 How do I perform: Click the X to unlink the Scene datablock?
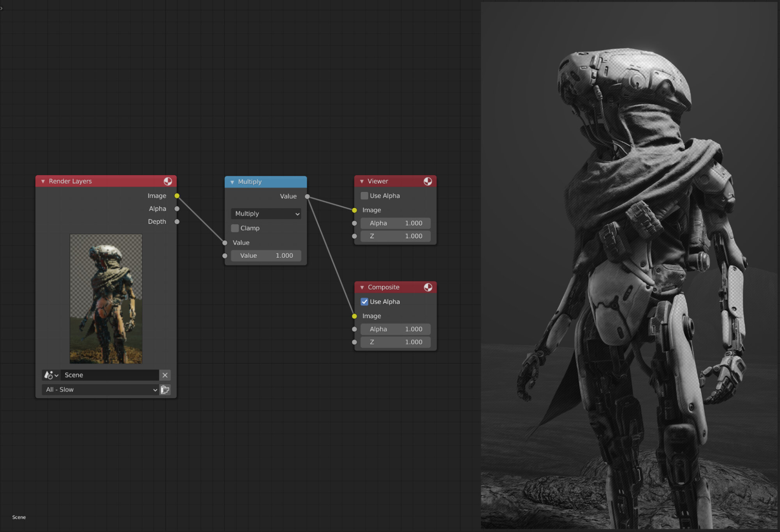(165, 375)
